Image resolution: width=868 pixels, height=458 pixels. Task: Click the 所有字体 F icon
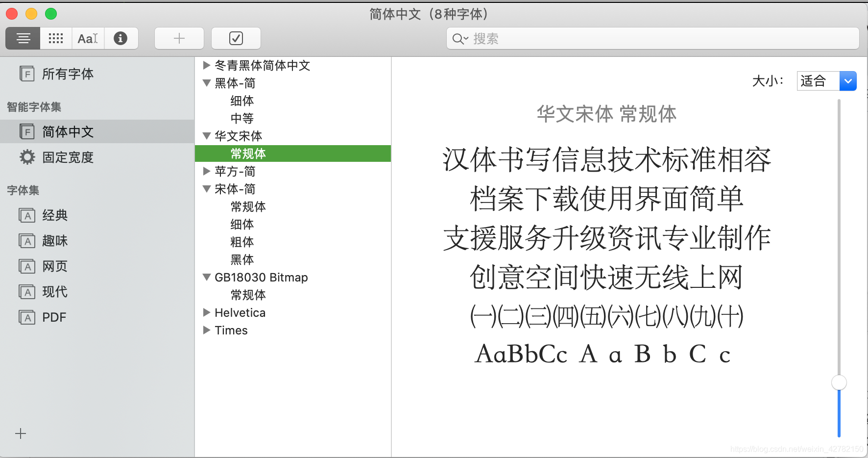(27, 74)
